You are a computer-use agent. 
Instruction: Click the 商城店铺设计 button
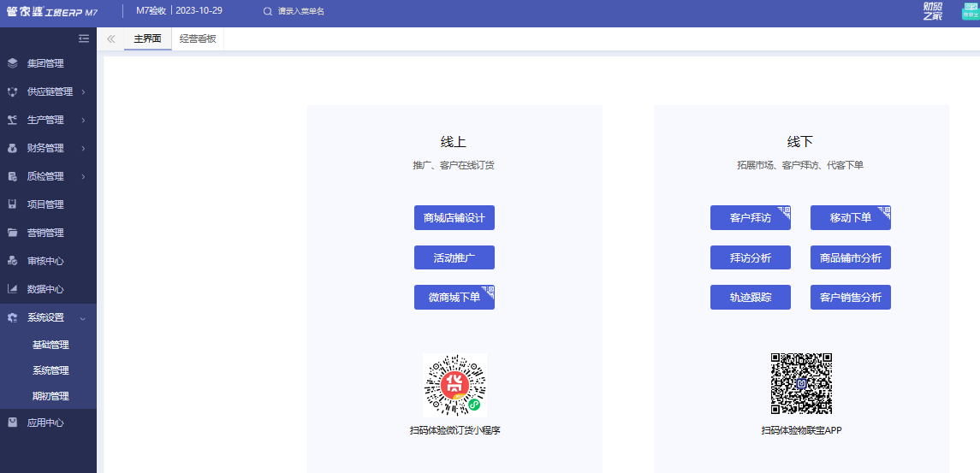pos(454,217)
